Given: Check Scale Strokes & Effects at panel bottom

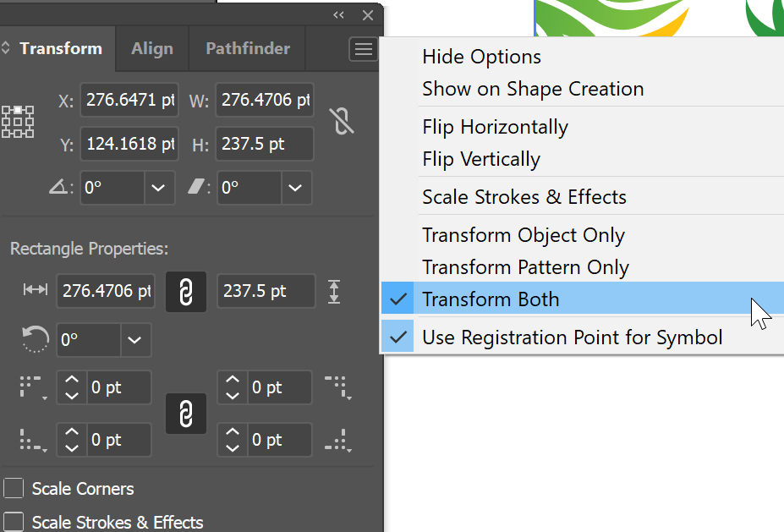Looking at the screenshot, I should (x=14, y=523).
